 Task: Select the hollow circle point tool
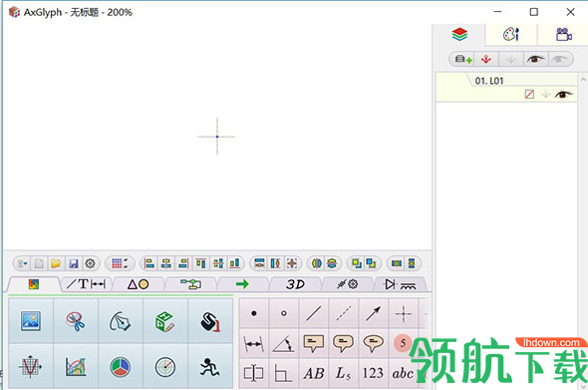click(283, 313)
